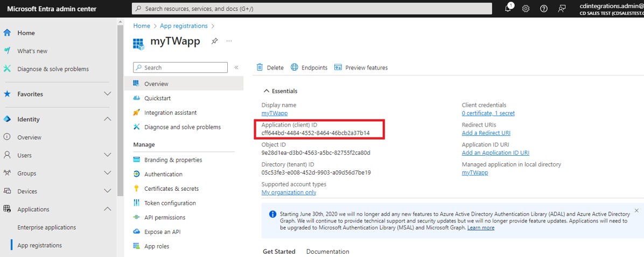The width and height of the screenshot is (644, 257).
Task: Click the Identity diamond icon
Action: (x=7, y=119)
